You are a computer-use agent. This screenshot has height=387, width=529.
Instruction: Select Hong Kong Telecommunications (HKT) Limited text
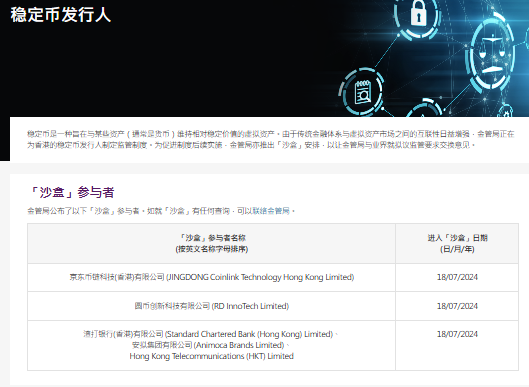[x=212, y=356]
